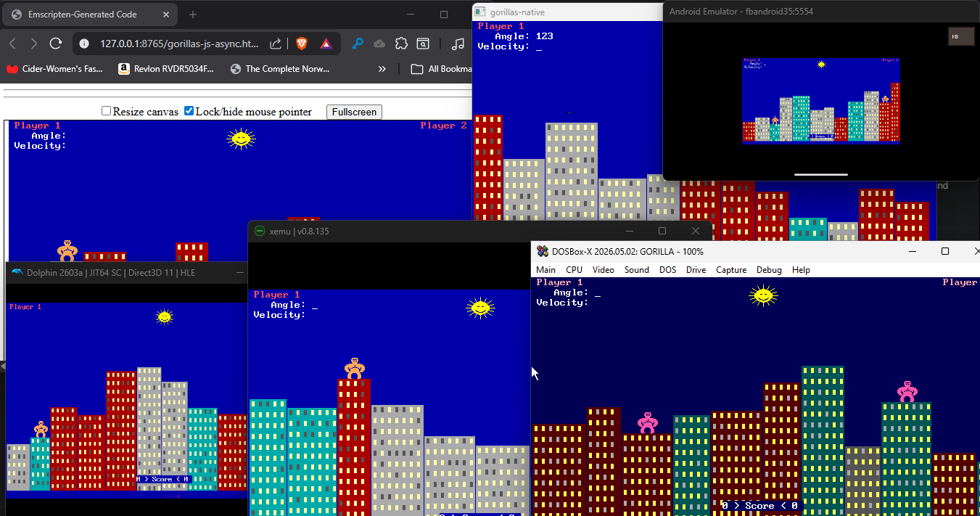Click the Score banner in Dolphin game

click(162, 479)
